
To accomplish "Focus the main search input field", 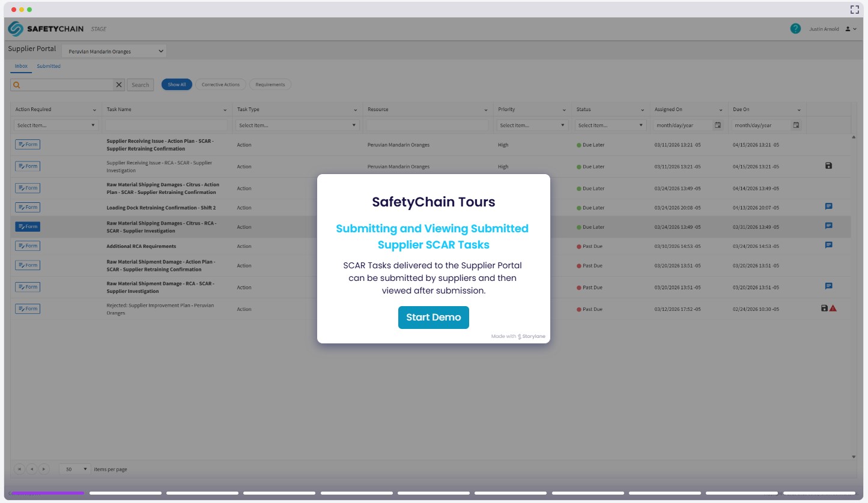I will (x=67, y=85).
